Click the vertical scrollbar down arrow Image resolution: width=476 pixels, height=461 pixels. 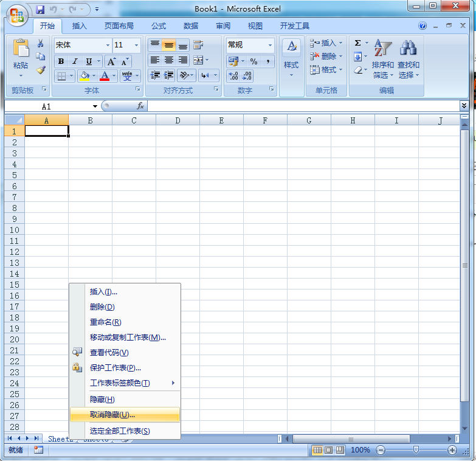(464, 429)
